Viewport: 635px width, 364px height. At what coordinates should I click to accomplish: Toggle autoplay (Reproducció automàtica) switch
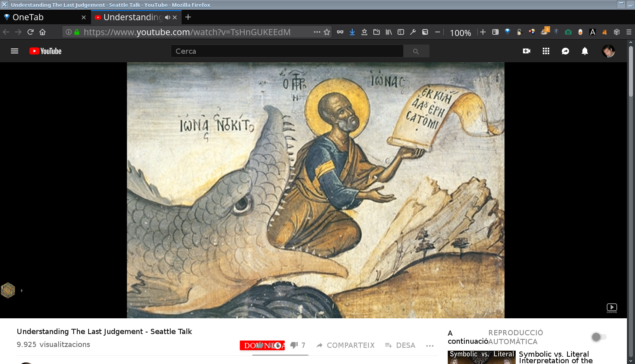point(599,337)
